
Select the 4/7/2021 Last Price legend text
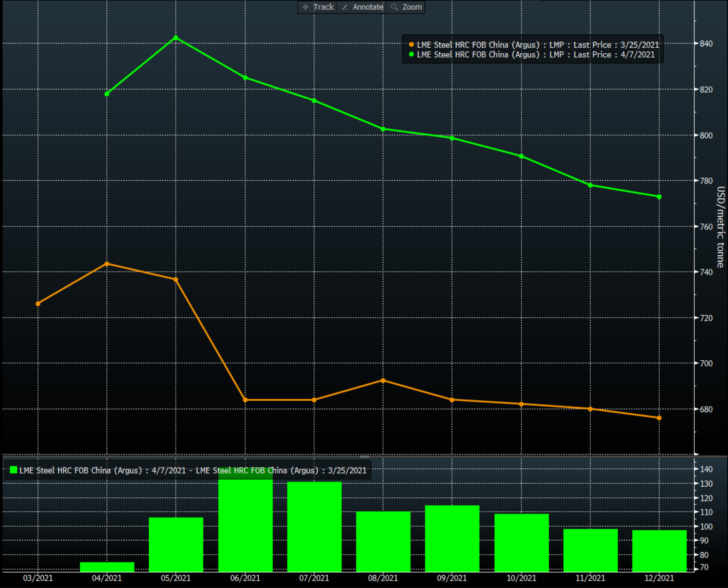(x=536, y=54)
